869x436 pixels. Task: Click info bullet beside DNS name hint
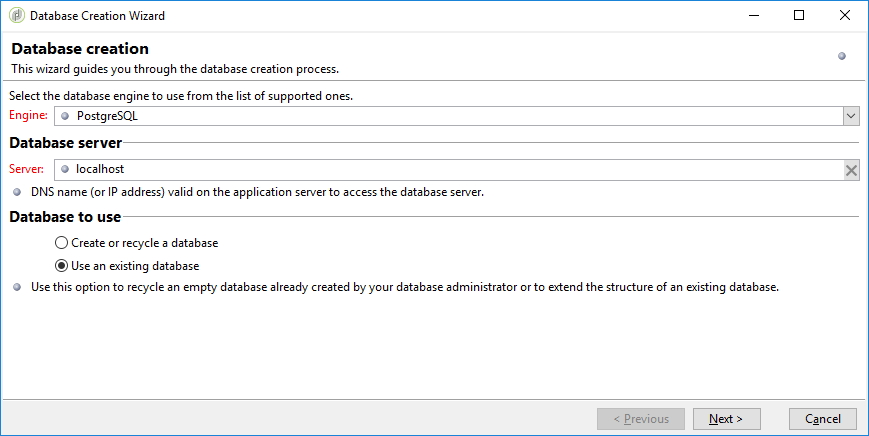tap(16, 192)
